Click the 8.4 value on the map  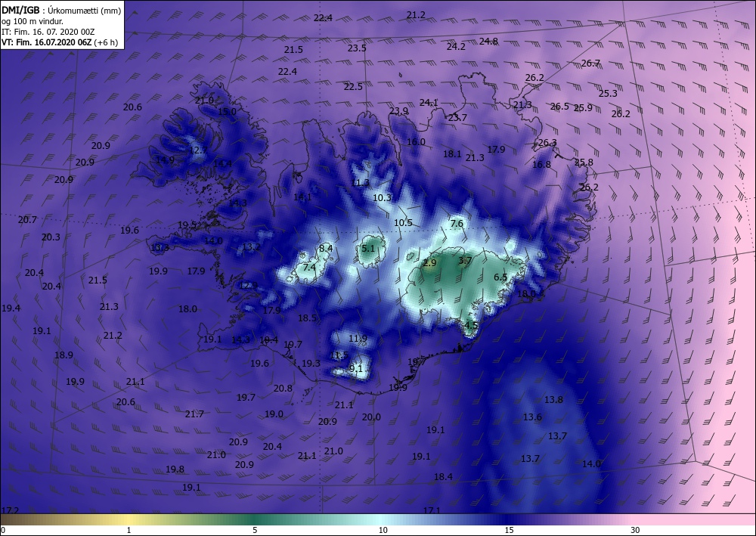coord(326,249)
